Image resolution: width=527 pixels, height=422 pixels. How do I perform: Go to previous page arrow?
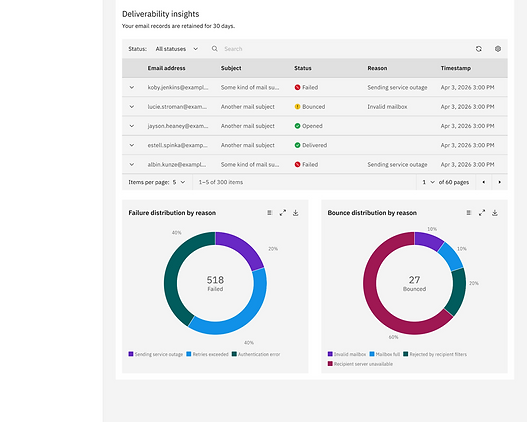[484, 182]
